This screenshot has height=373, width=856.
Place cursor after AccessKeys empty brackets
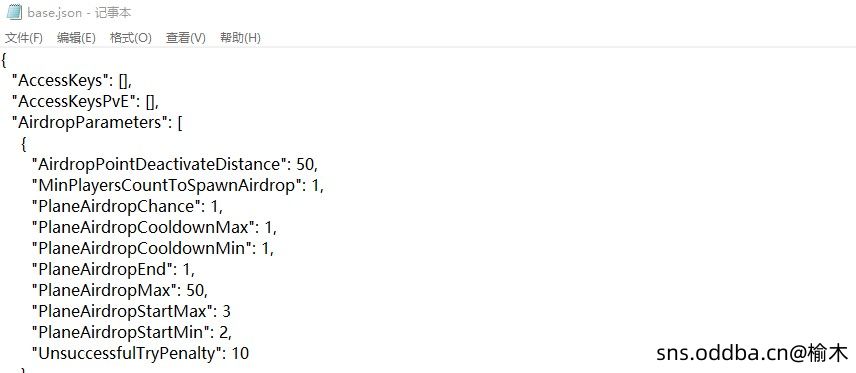click(x=129, y=81)
